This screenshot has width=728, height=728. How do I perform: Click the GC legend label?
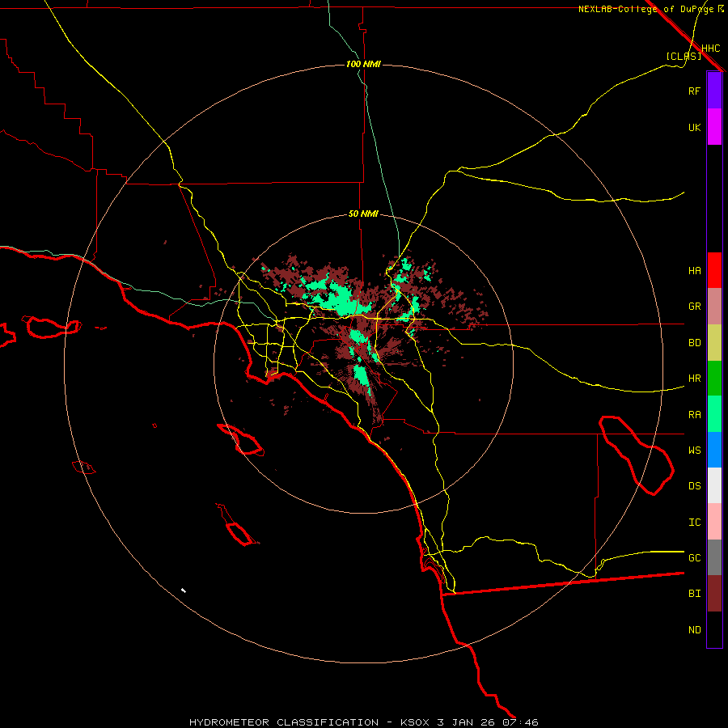coord(694,558)
